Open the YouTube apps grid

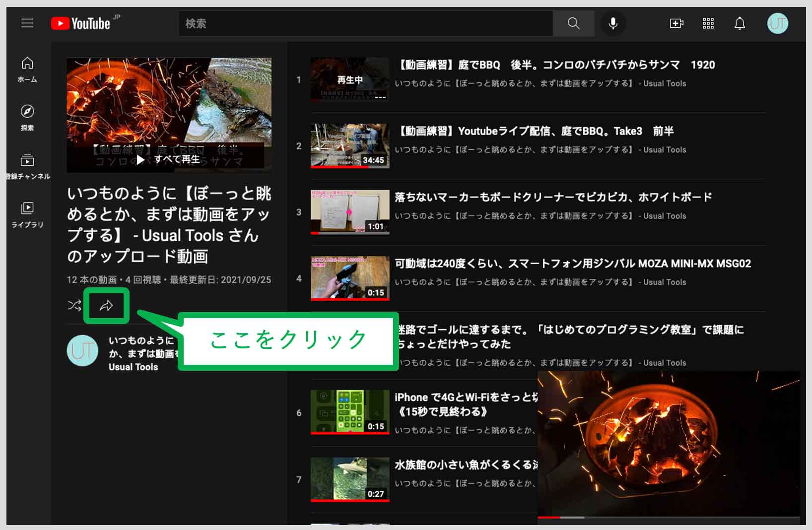[708, 23]
